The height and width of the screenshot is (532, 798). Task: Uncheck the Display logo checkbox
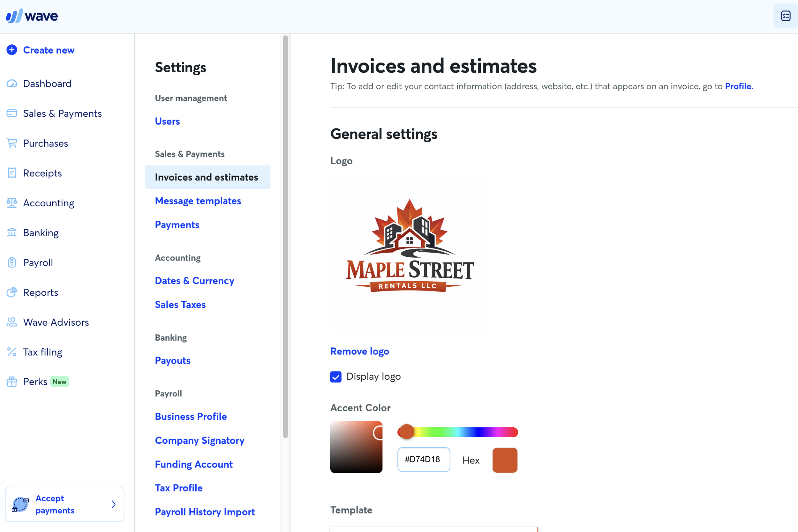336,377
